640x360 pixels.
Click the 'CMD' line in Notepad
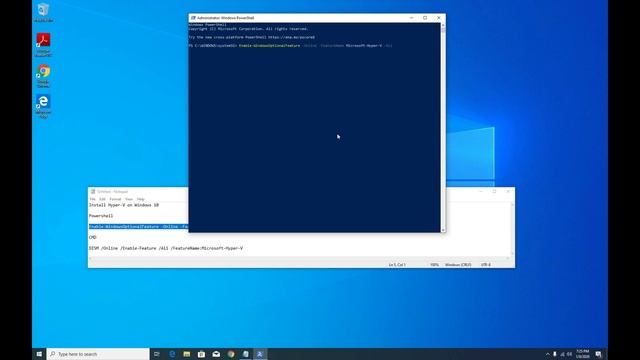93,237
